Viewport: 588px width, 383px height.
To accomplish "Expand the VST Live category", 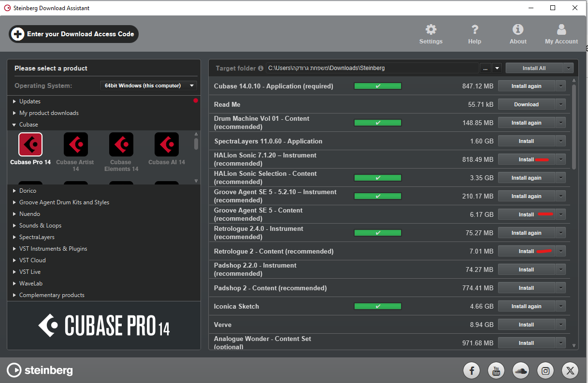I will click(x=14, y=272).
